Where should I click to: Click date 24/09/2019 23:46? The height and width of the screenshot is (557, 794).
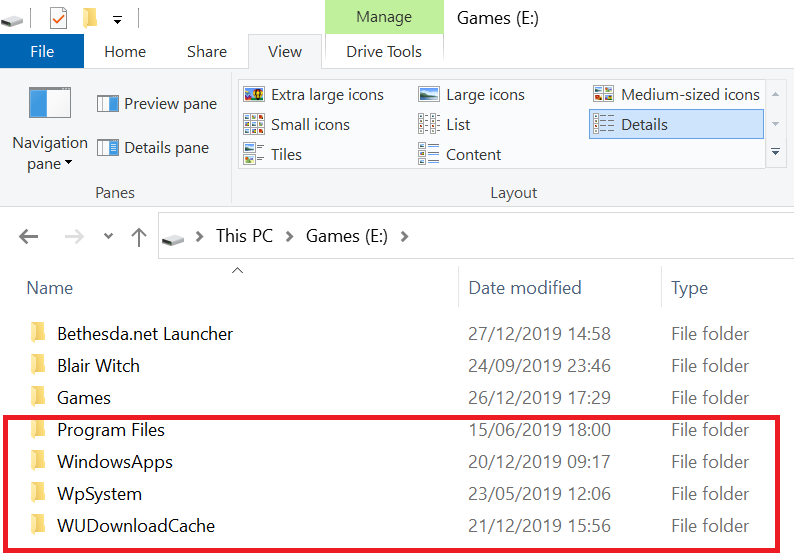[539, 366]
